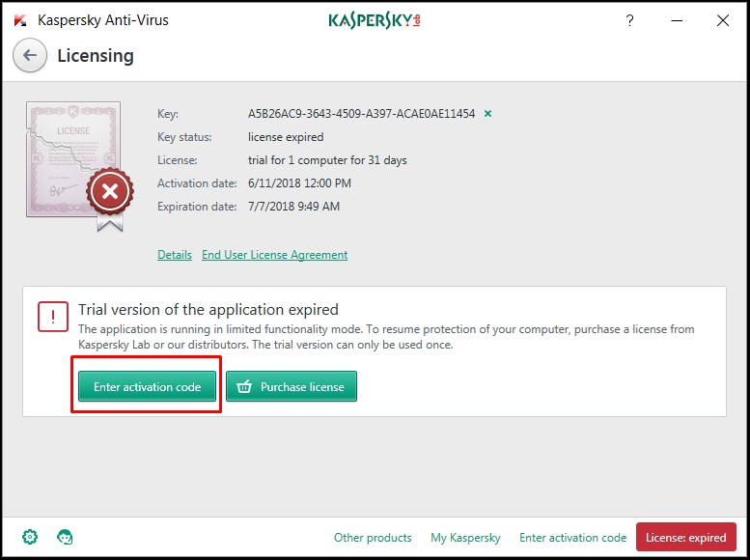Close the Kaspersky window
This screenshot has height=560, width=750.
coord(723,20)
